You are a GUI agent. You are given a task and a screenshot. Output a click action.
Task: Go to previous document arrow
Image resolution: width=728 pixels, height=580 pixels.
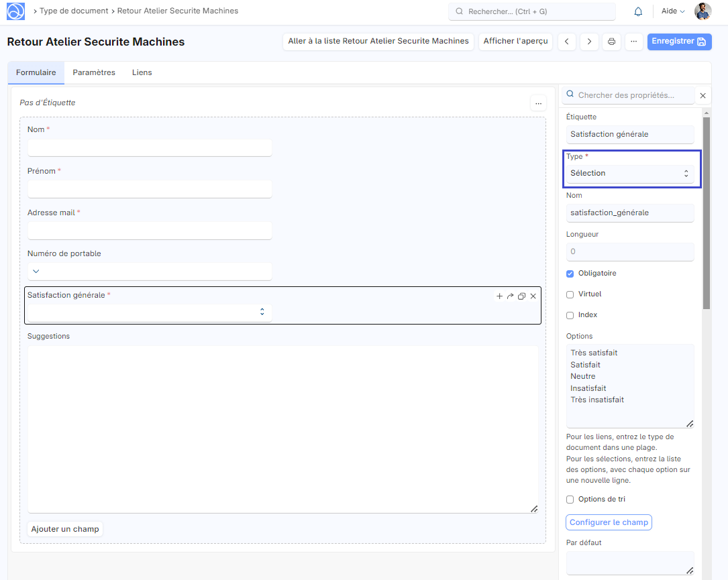coord(567,42)
